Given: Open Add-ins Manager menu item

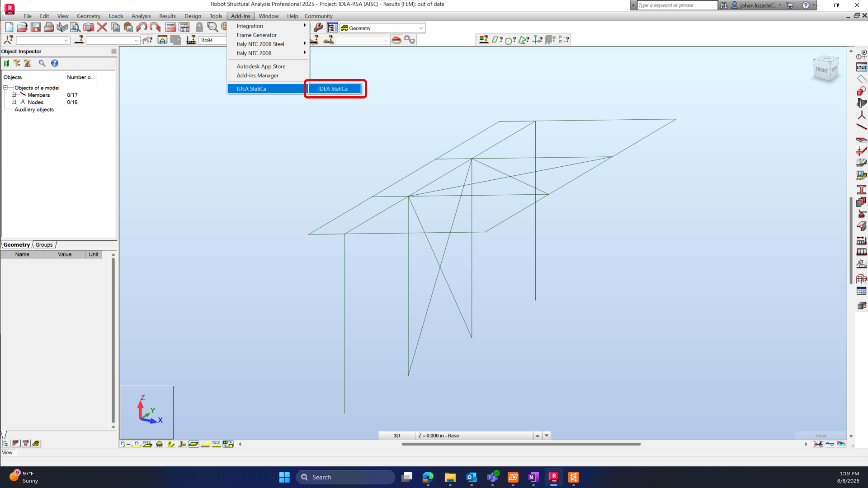Looking at the screenshot, I should (257, 75).
